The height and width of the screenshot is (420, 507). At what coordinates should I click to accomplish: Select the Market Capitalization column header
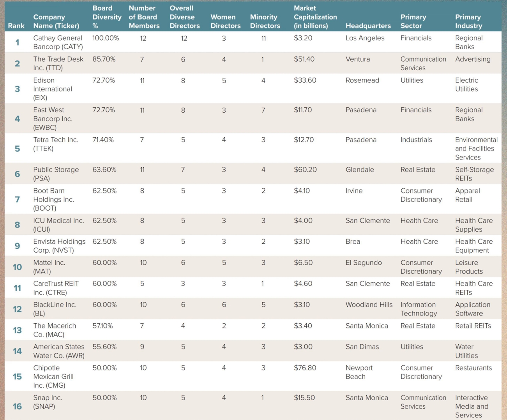315,17
